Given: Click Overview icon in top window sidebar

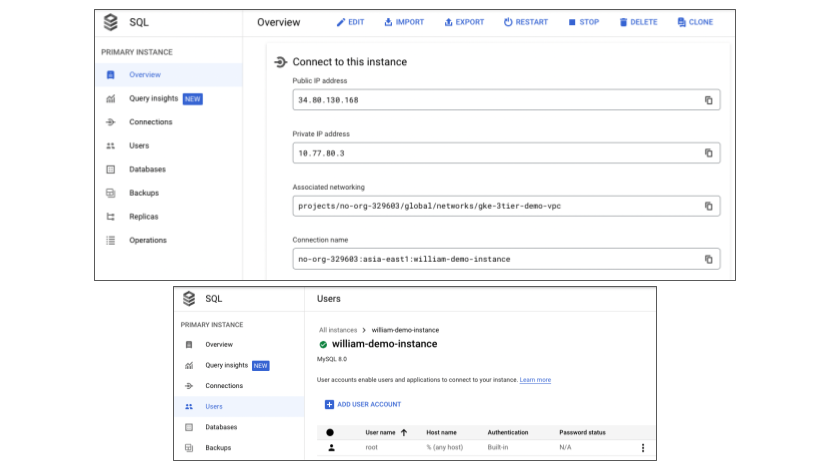Looking at the screenshot, I should (111, 75).
